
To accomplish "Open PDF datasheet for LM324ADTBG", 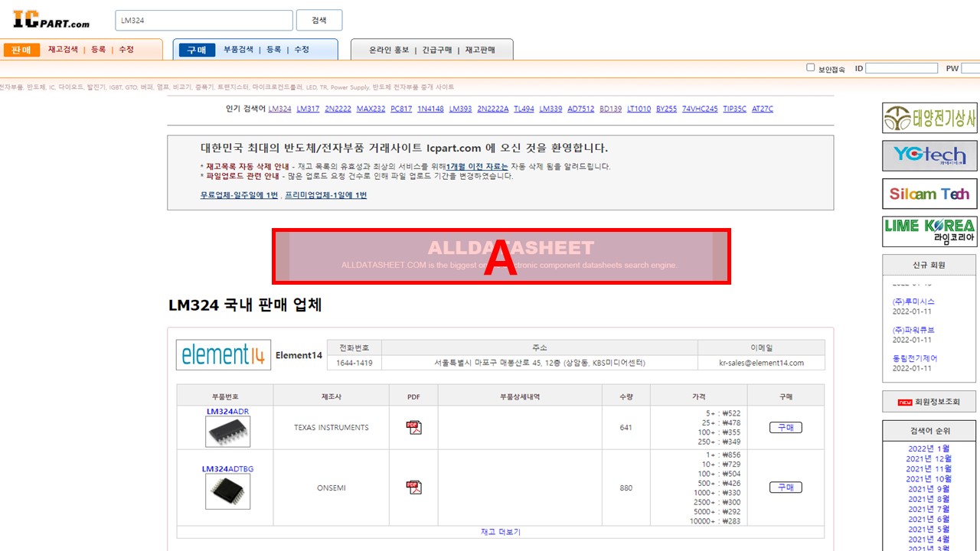I will [x=413, y=487].
